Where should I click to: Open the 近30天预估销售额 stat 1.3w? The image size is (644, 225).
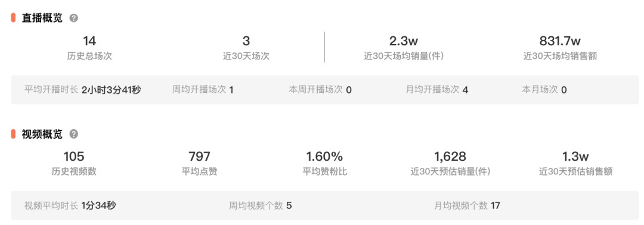tap(575, 157)
